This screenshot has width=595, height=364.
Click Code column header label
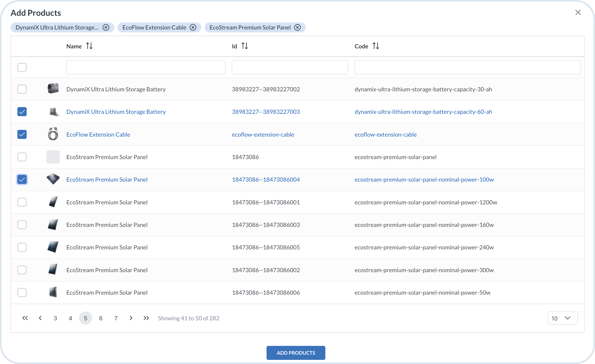pyautogui.click(x=361, y=46)
